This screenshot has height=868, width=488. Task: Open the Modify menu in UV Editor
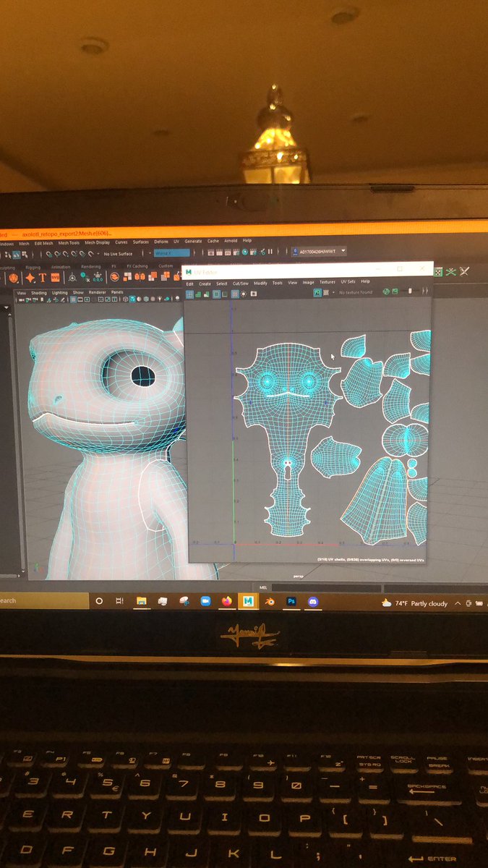click(260, 284)
